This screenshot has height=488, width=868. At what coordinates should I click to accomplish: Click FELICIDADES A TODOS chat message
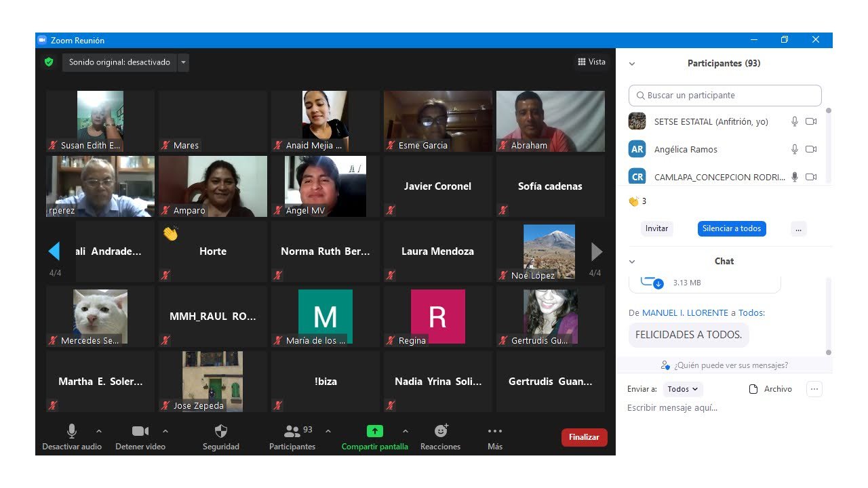point(688,334)
